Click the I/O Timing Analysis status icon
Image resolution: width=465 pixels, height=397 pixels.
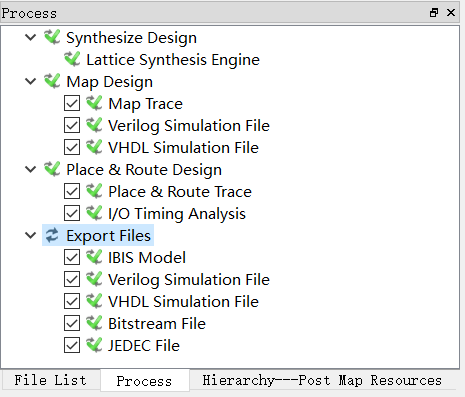(94, 213)
